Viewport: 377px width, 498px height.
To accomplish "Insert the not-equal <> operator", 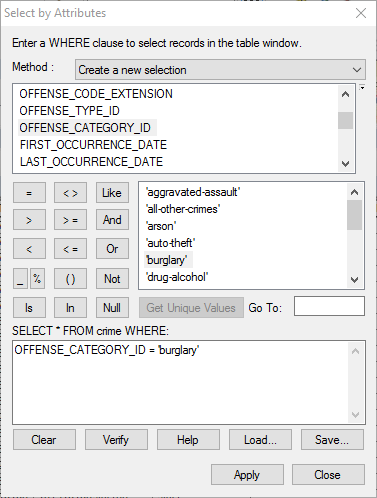I will point(70,193).
